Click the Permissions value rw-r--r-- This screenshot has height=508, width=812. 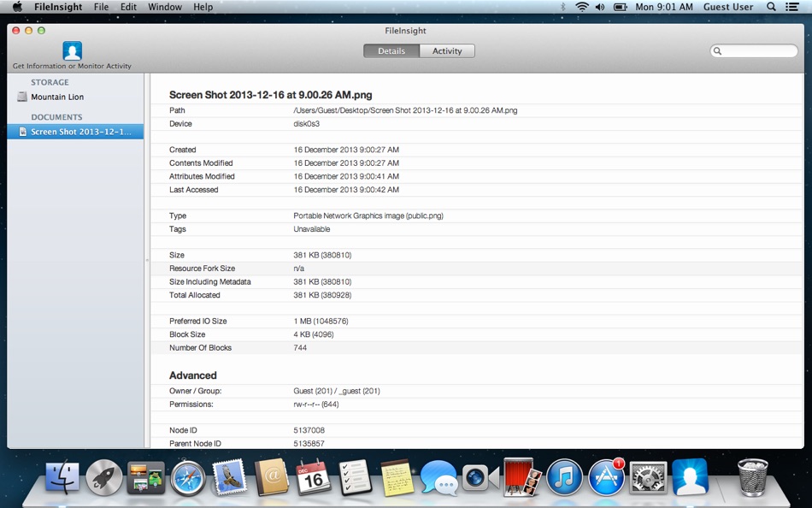click(316, 405)
